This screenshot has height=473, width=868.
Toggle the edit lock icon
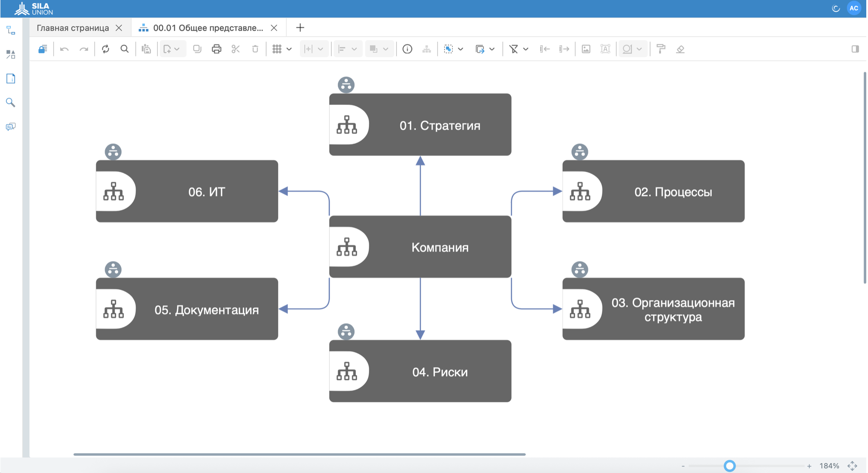[43, 49]
